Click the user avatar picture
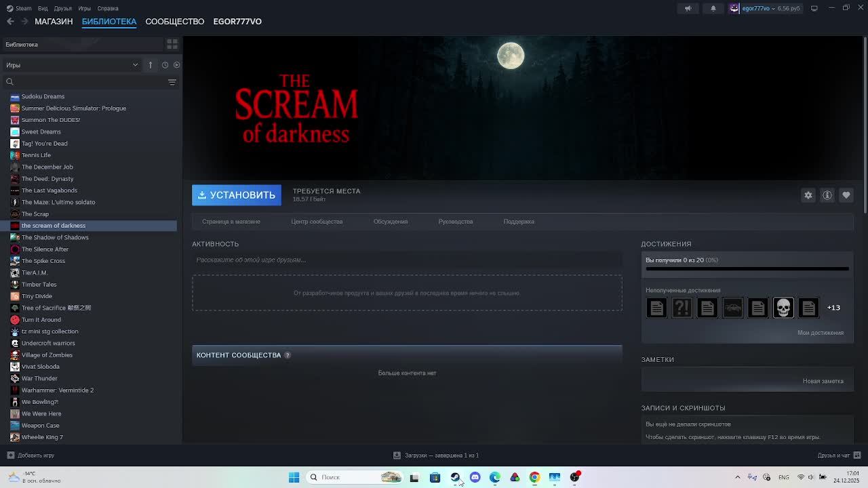 click(x=734, y=8)
